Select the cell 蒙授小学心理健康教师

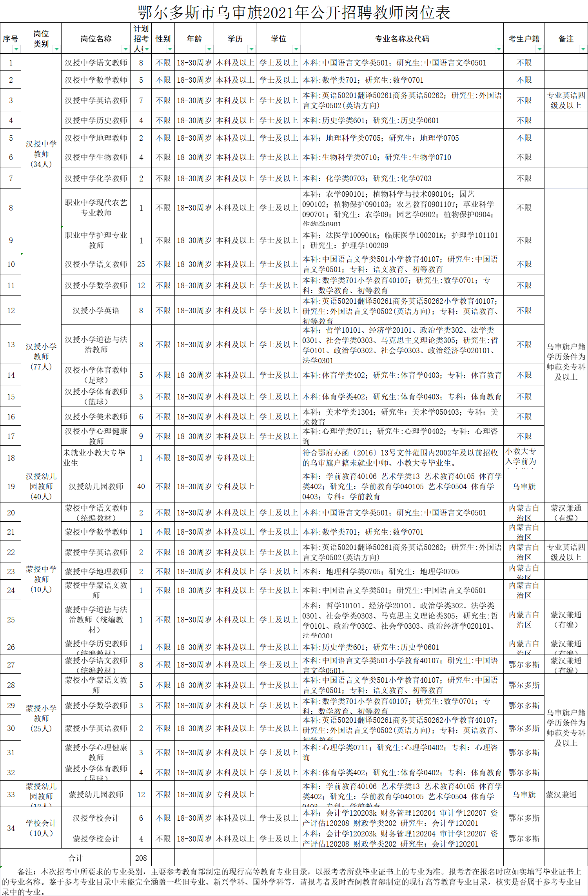pyautogui.click(x=96, y=753)
